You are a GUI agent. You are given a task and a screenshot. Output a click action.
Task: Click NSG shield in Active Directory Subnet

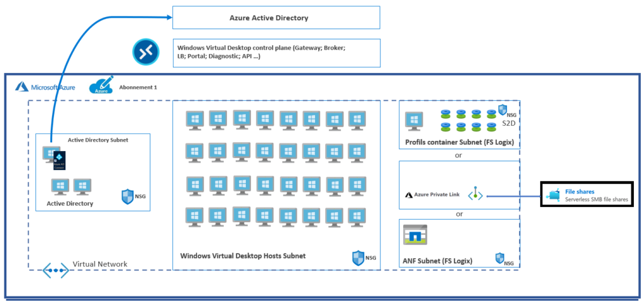pyautogui.click(x=128, y=197)
